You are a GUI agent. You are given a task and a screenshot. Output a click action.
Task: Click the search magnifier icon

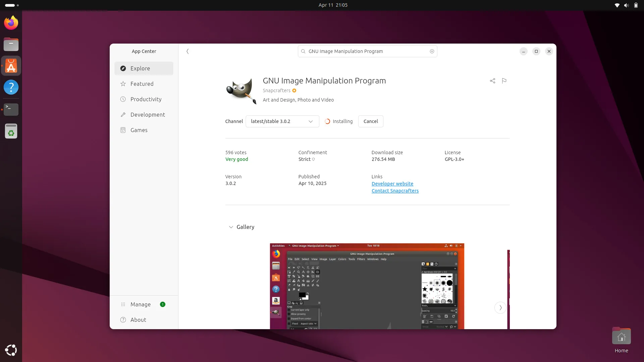pos(303,51)
